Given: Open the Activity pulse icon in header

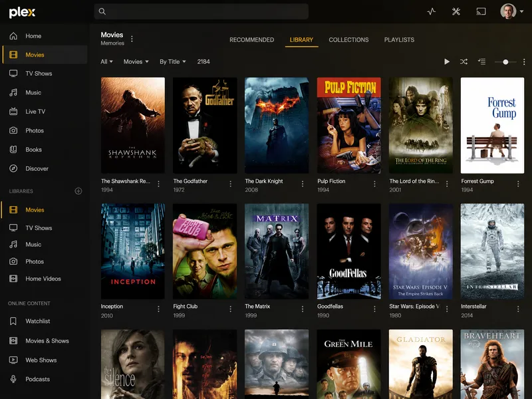Looking at the screenshot, I should pos(431,11).
